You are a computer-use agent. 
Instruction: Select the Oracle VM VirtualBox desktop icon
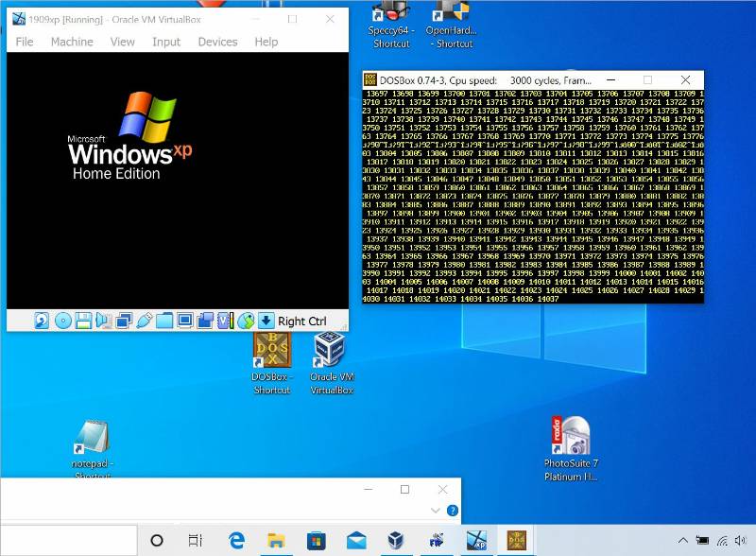[x=332, y=364]
